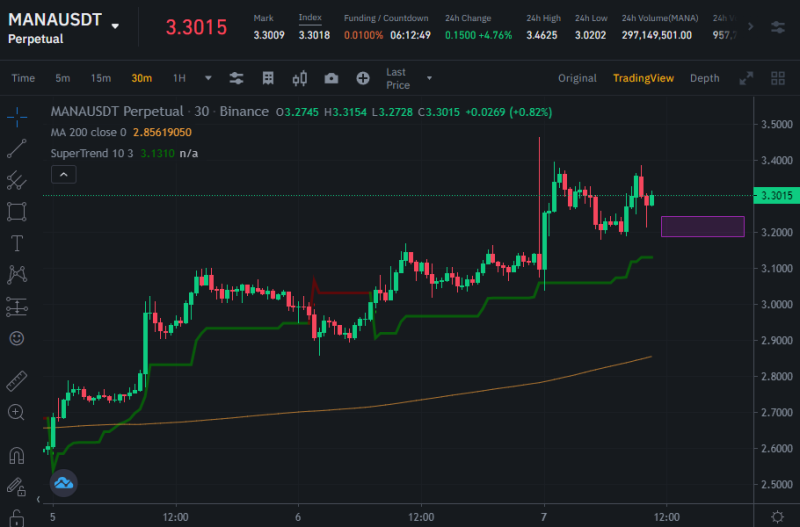The height and width of the screenshot is (527, 800).
Task: Click the 24h High value 3.4625
Action: tap(542, 35)
